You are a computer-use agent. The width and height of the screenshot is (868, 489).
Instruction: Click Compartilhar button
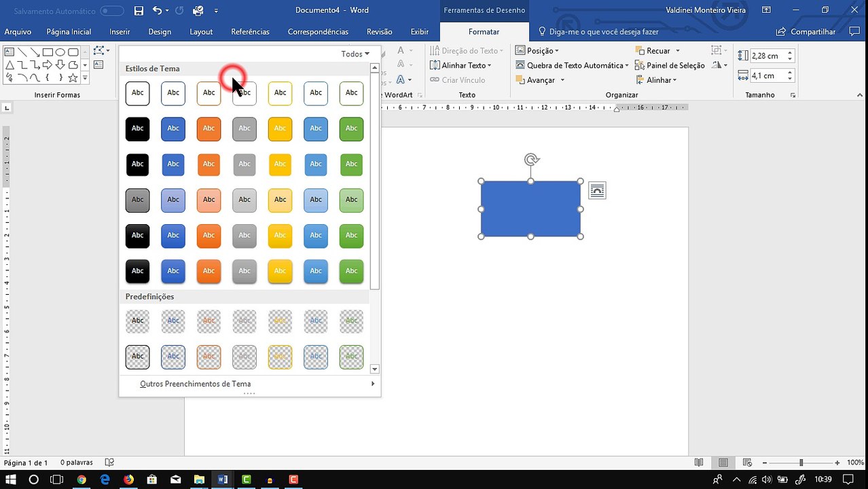pyautogui.click(x=806, y=31)
